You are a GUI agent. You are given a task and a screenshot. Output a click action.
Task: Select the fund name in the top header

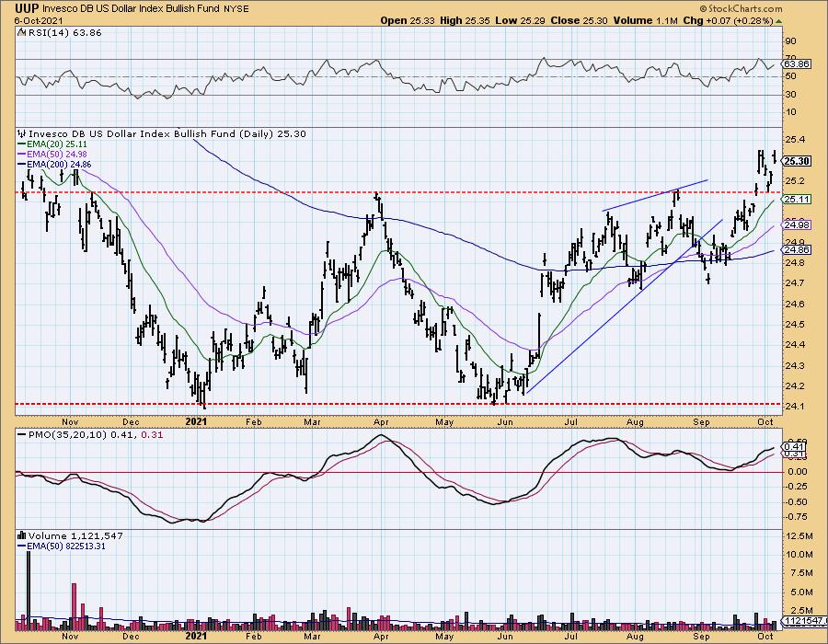(132, 9)
